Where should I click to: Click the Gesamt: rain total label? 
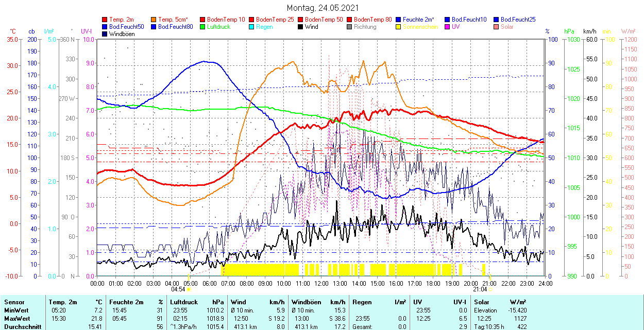tap(362, 326)
